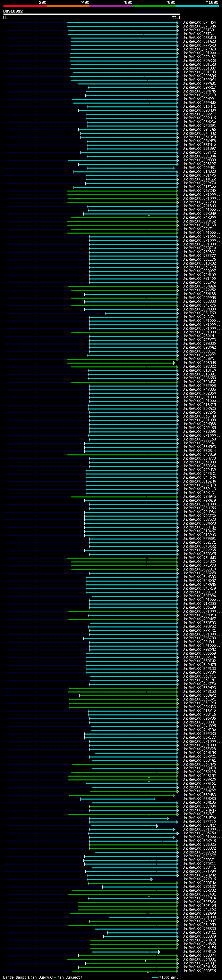Image resolution: width=222 pixels, height=980 pixels.
Task: Click the UniRef100_B8M5V3 label
Action: tap(199, 447)
